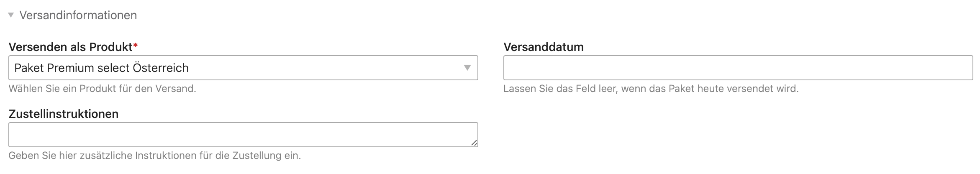The height and width of the screenshot is (174, 980).
Task: Open the Versenden als Produkt dropdown
Action: [x=243, y=68]
